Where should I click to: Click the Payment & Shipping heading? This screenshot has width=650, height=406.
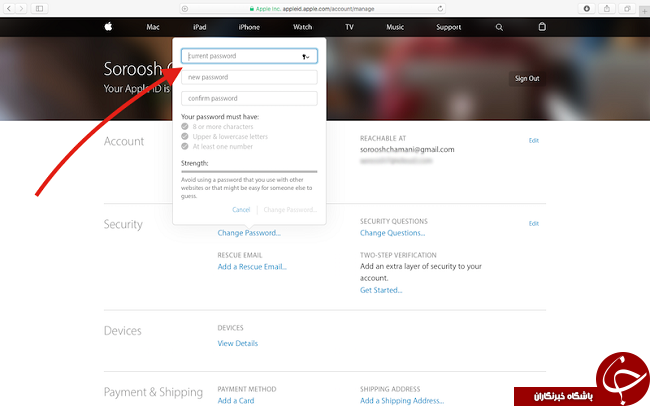153,392
